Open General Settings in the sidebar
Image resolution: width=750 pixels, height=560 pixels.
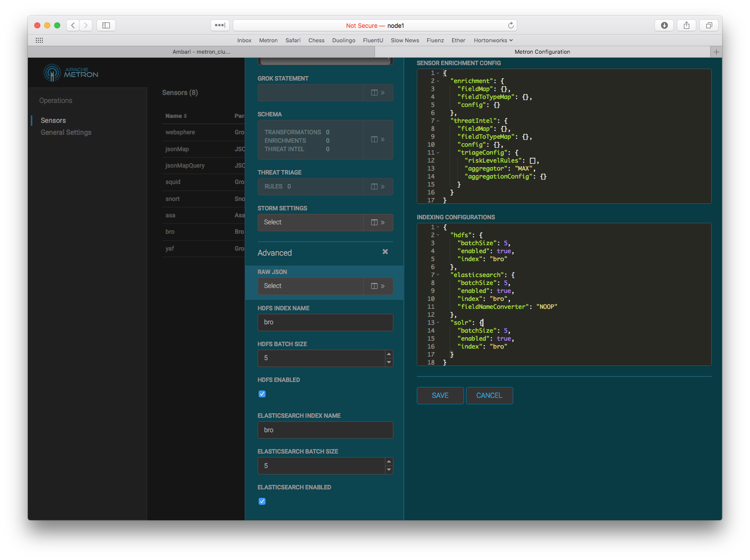(x=66, y=132)
